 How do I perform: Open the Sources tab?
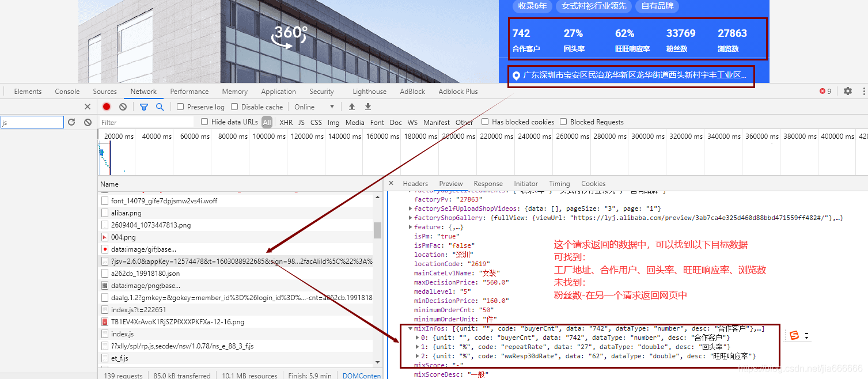[105, 91]
